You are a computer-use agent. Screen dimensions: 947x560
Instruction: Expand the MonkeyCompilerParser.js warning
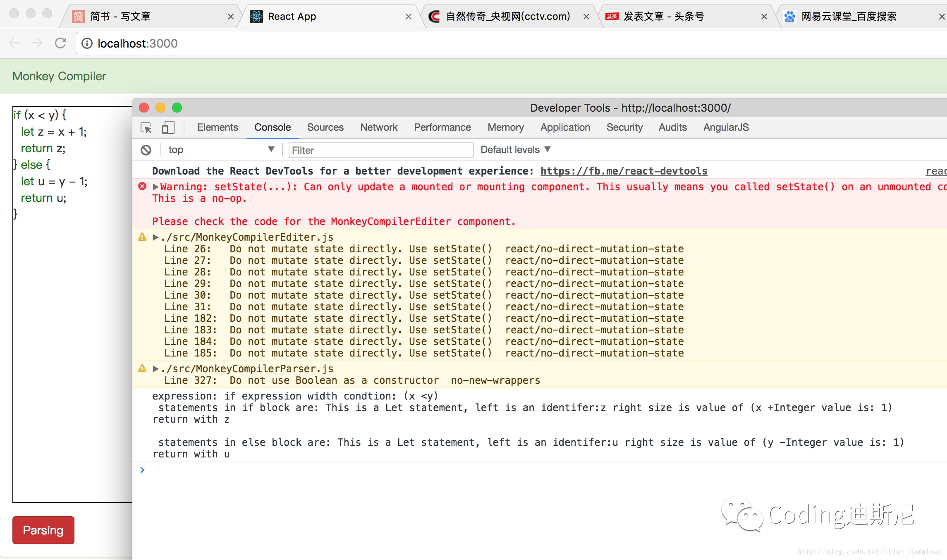coord(157,369)
